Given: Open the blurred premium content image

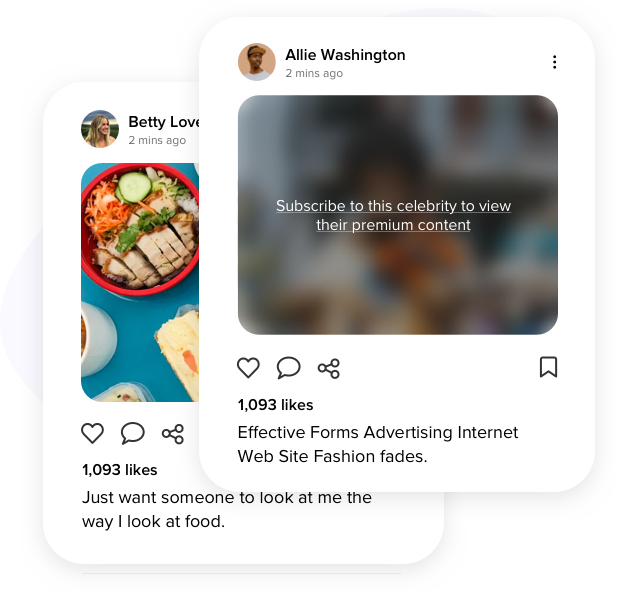Looking at the screenshot, I should coord(398,215).
